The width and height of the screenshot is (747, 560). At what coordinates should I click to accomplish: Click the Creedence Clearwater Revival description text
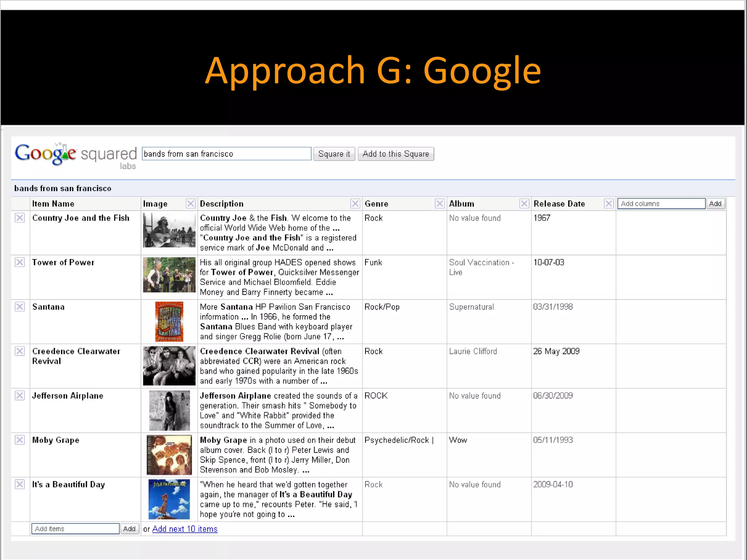279,366
